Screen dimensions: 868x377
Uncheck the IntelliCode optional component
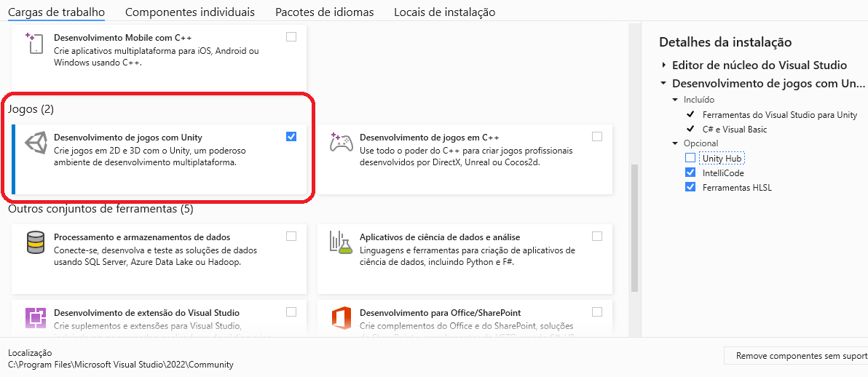pyautogui.click(x=690, y=172)
